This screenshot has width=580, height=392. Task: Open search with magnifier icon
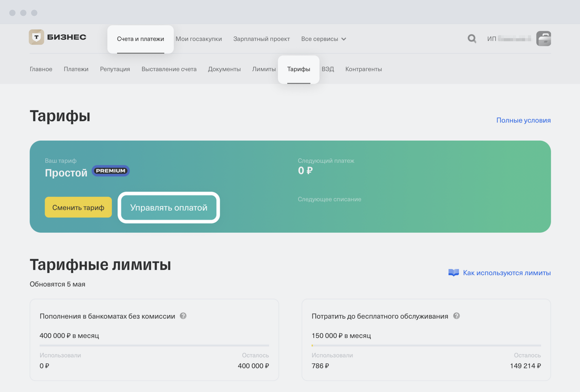point(472,38)
